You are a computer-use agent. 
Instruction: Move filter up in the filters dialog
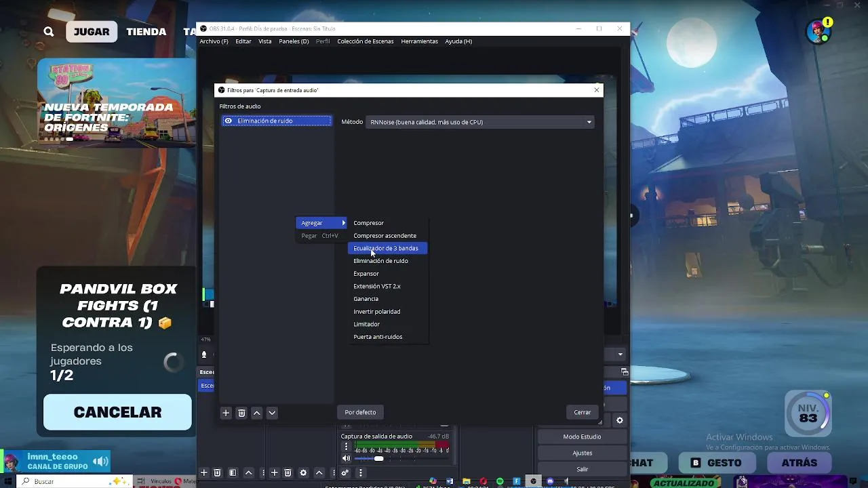pyautogui.click(x=257, y=413)
